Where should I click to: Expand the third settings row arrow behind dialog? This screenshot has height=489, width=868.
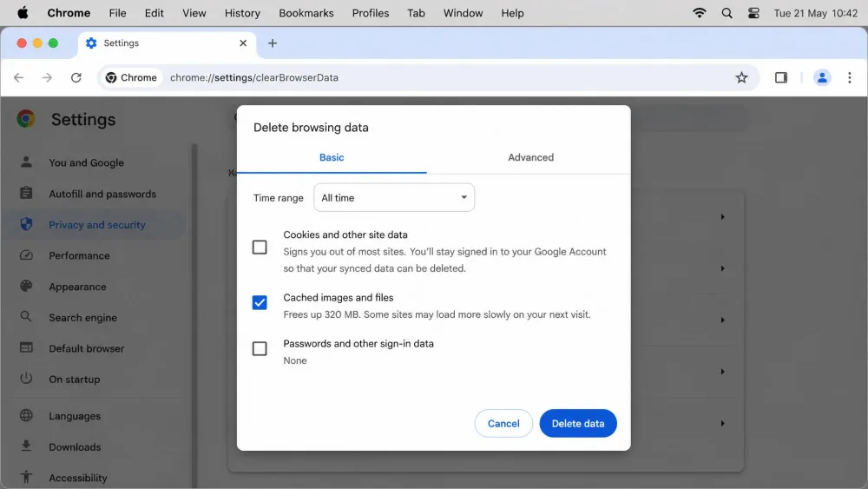[722, 320]
